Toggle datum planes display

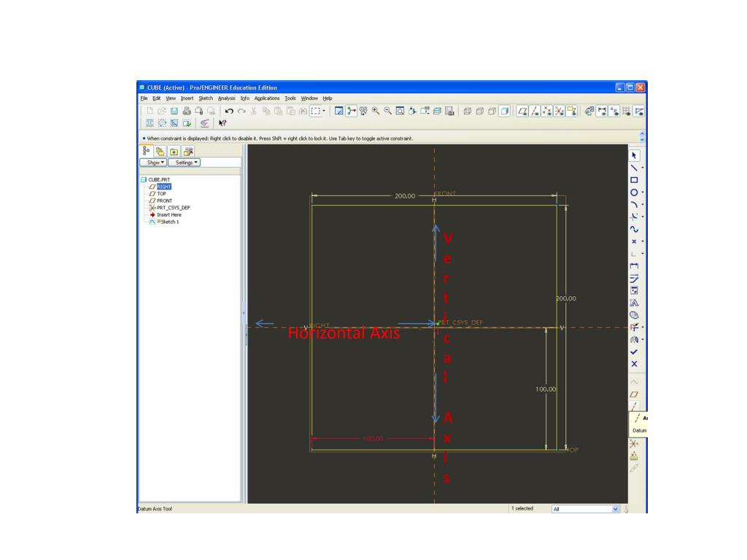point(522,112)
